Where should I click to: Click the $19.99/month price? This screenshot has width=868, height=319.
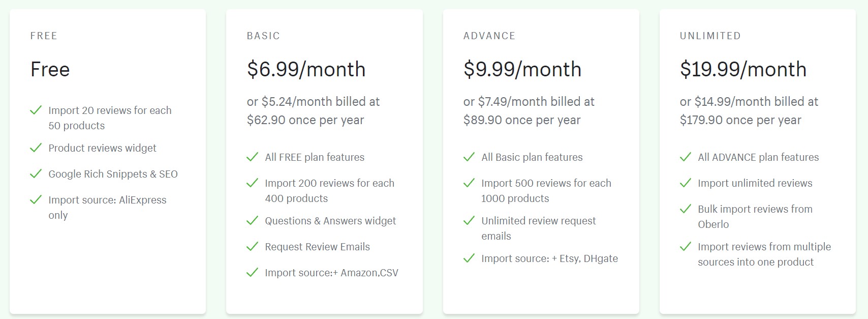point(743,69)
